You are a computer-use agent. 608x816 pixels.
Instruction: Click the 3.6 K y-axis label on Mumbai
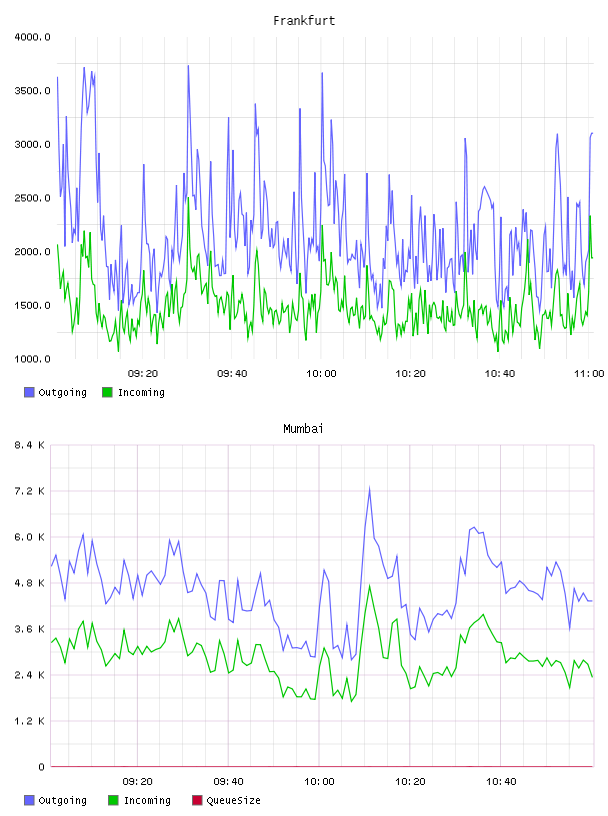29,629
